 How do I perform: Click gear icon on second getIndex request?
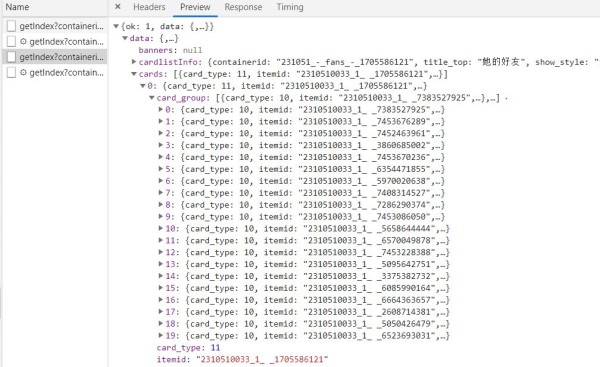click(23, 41)
